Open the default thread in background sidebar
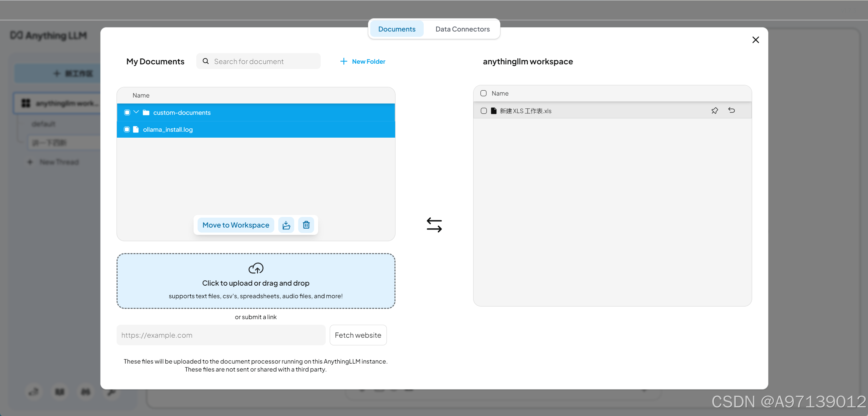The image size is (868, 416). tap(43, 124)
